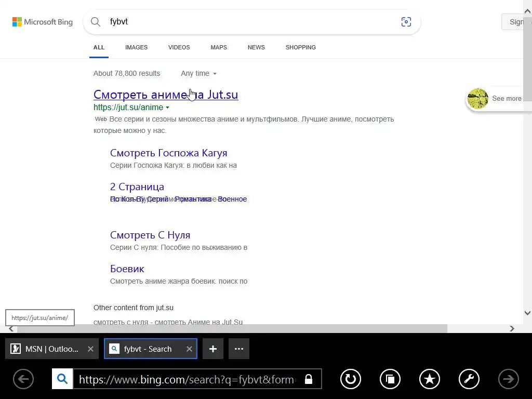Open the Microsoft Bing logo homepage
Image resolution: width=532 pixels, height=399 pixels.
[43, 22]
